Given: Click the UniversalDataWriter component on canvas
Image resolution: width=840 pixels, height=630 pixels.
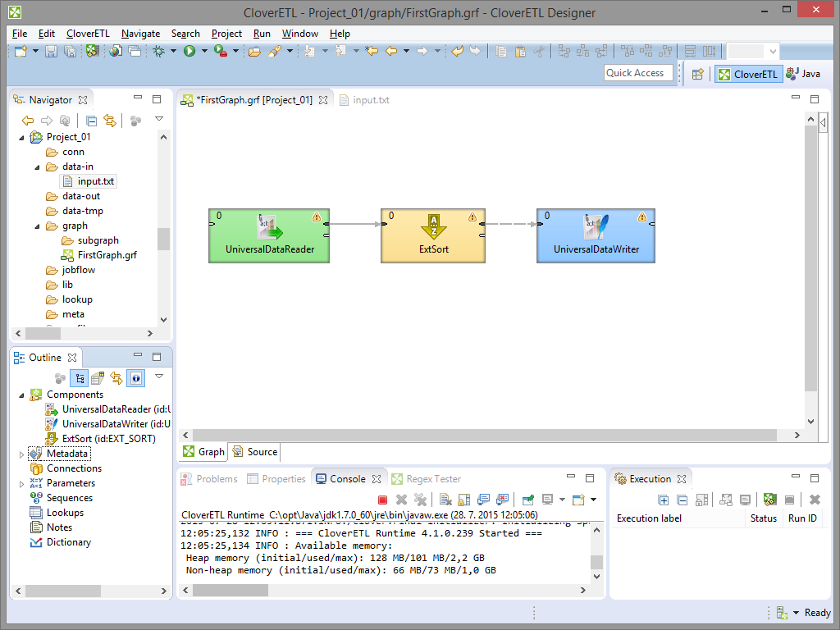Looking at the screenshot, I should coord(596,235).
